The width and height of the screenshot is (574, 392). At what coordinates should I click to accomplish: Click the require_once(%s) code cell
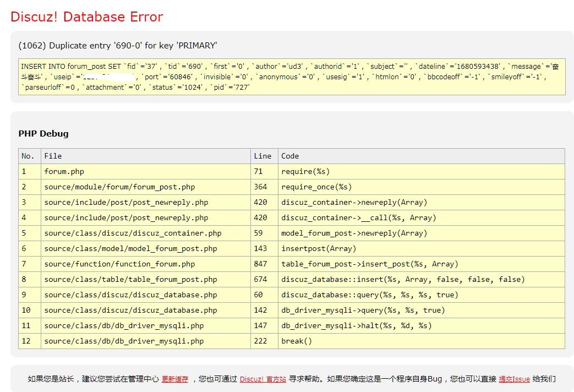click(422, 187)
